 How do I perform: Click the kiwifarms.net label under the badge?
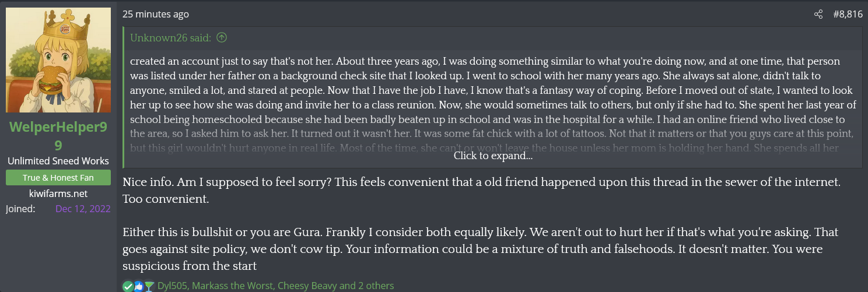58,194
